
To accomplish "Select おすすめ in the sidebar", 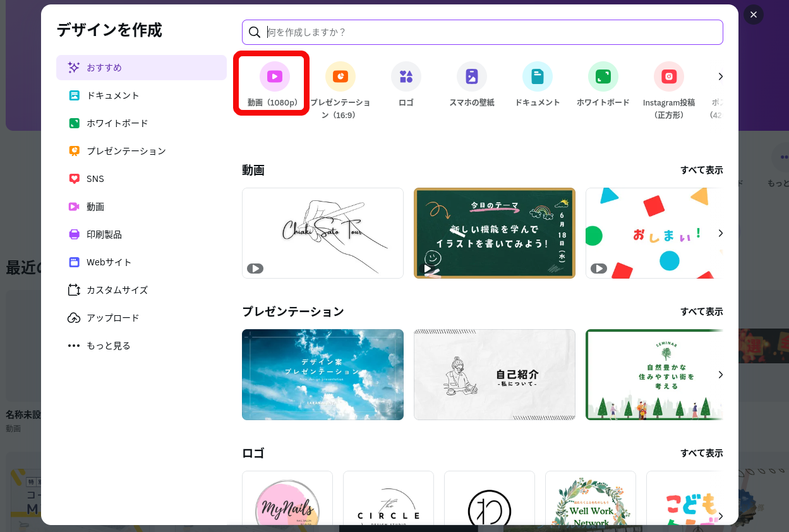I will click(141, 68).
